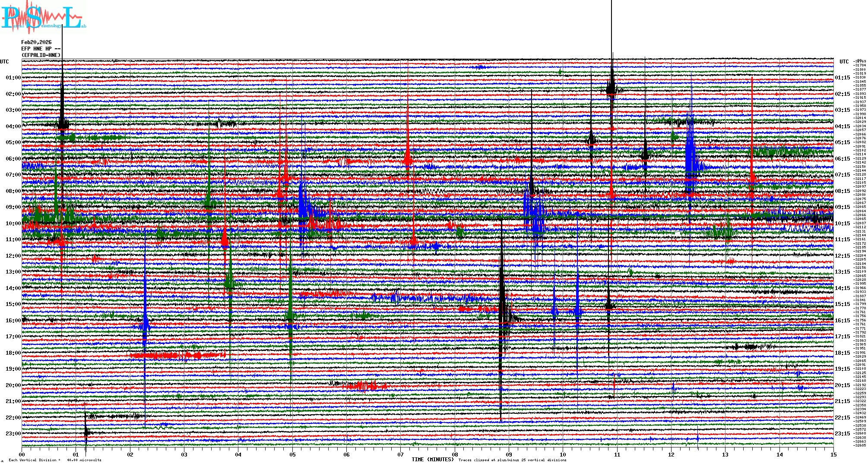The image size is (868, 466).
Task: Click minute 09 on bottom time axis
Action: coord(509,454)
